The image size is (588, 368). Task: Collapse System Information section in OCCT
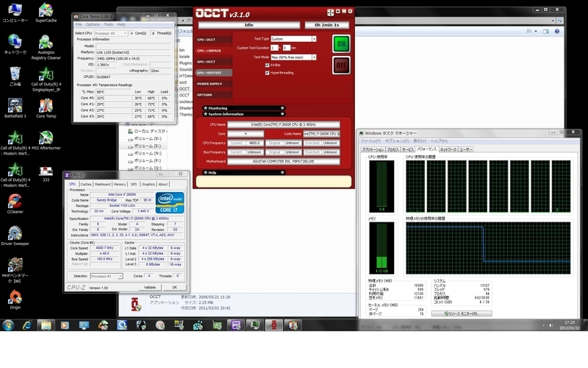(282, 114)
